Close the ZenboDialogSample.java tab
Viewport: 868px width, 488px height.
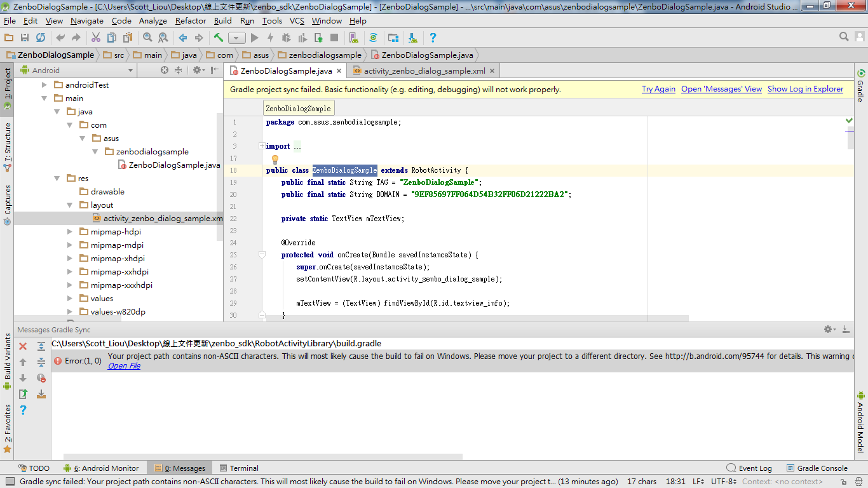tap(339, 71)
